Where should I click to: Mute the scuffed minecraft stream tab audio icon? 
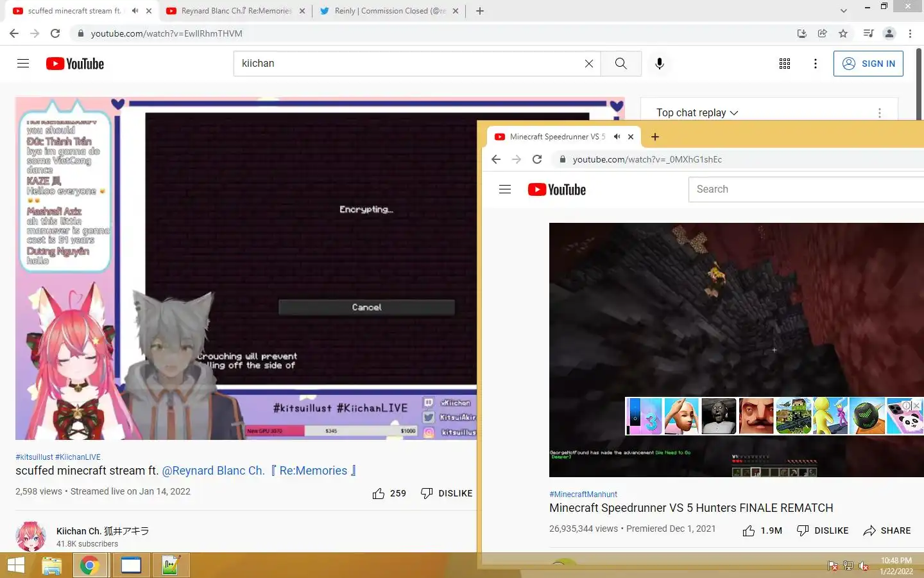click(135, 11)
